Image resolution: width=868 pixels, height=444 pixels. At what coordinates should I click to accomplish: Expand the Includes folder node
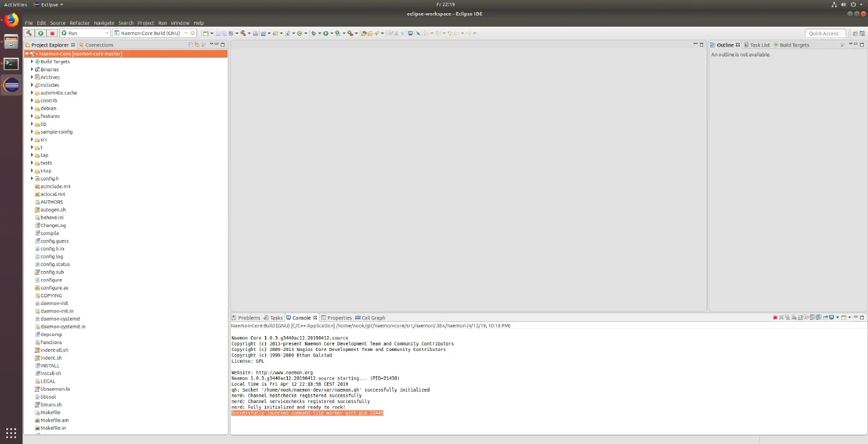[x=32, y=85]
